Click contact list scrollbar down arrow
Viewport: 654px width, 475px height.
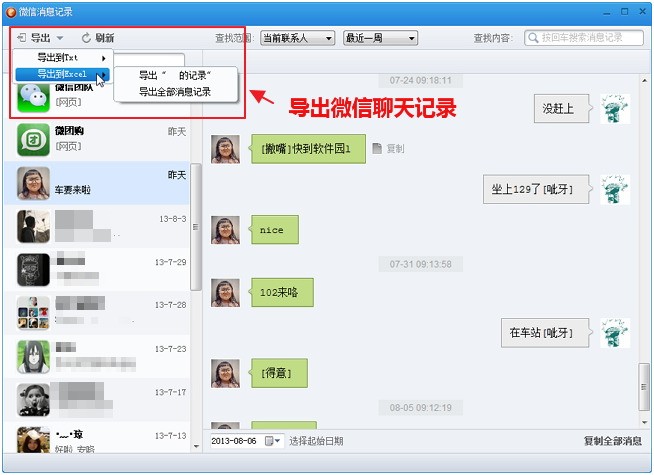click(x=196, y=446)
